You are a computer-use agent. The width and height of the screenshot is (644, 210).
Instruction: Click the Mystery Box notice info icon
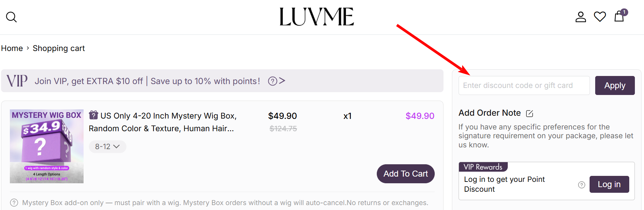14,203
